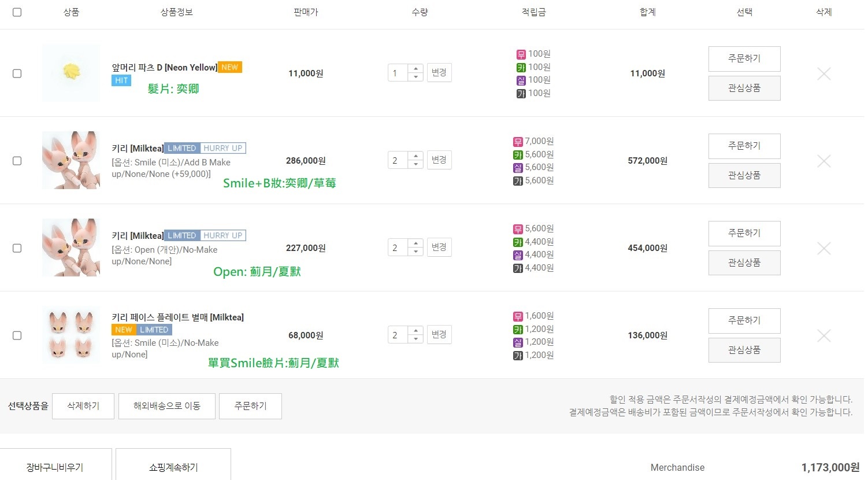
Task: Open the face plate product thumbnail
Action: point(71,335)
